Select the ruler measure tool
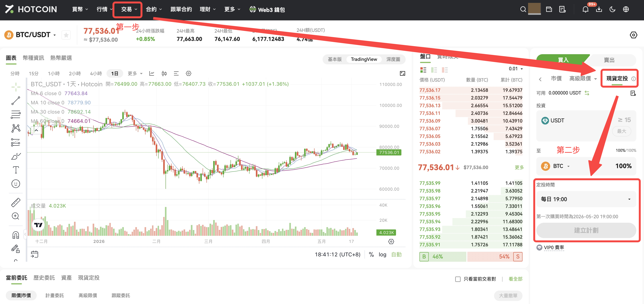The width and height of the screenshot is (644, 304). coord(16,203)
